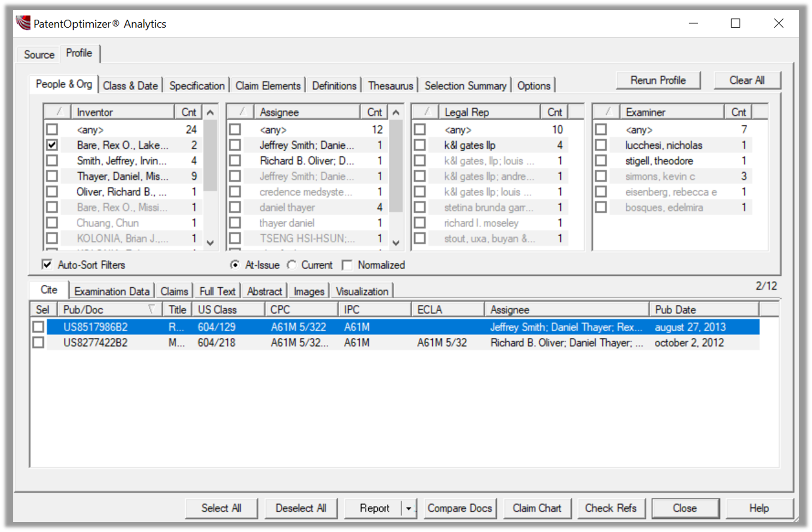812x532 pixels.
Task: Click the Pub Date column header
Action: (704, 309)
